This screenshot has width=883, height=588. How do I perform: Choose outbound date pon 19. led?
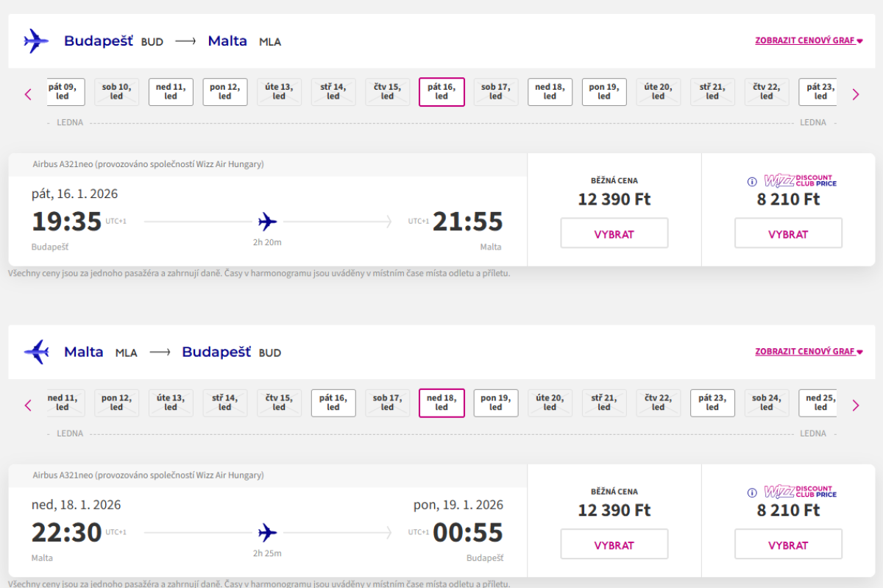604,91
